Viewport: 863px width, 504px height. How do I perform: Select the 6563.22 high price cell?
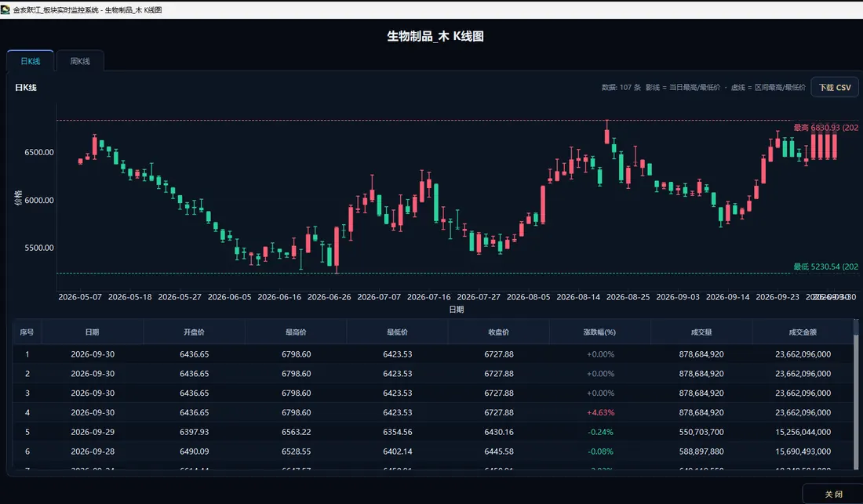click(x=296, y=432)
